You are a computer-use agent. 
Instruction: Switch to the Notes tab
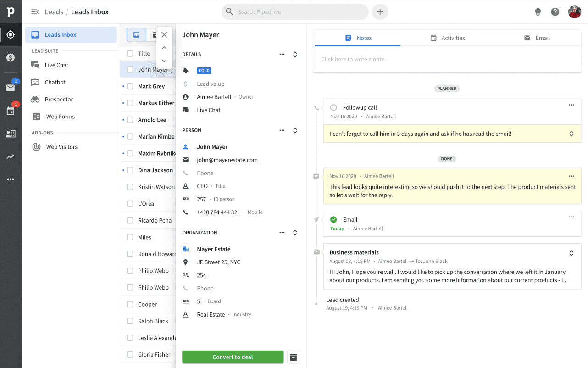(358, 38)
